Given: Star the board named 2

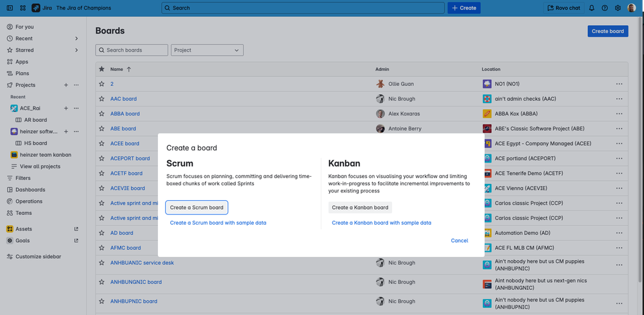Looking at the screenshot, I should 102,84.
